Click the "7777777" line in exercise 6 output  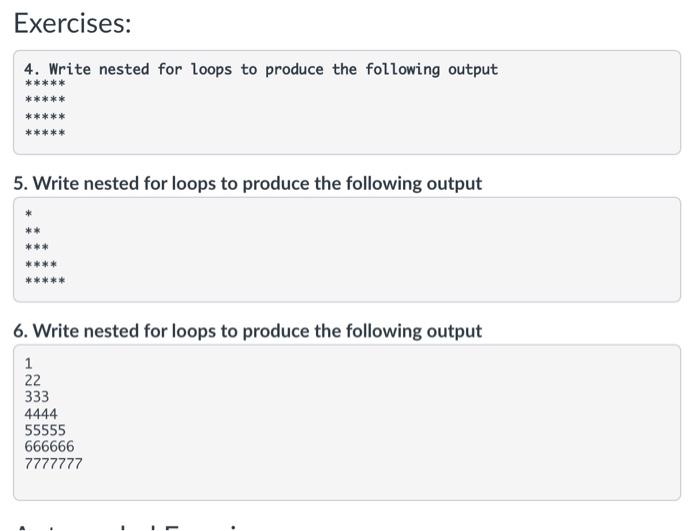(x=54, y=464)
